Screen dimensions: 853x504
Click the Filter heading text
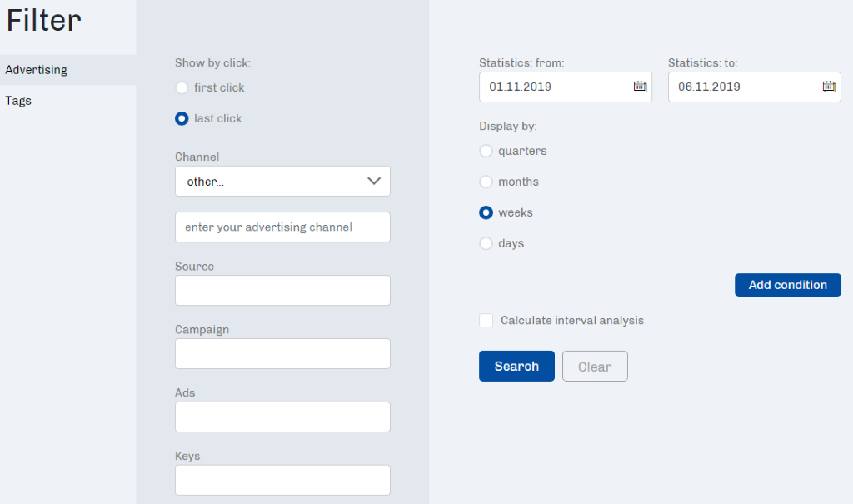pyautogui.click(x=43, y=21)
